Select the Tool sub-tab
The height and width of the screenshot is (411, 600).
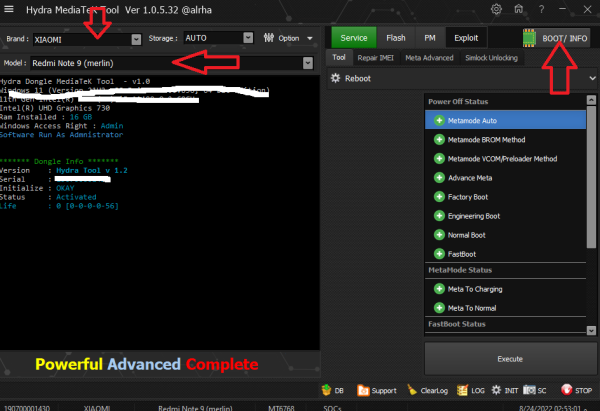pos(339,57)
